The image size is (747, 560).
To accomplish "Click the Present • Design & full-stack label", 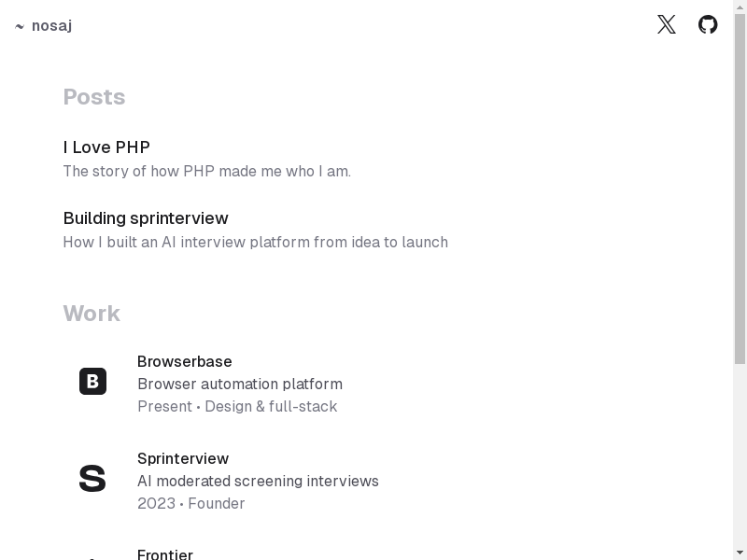I will (237, 407).
